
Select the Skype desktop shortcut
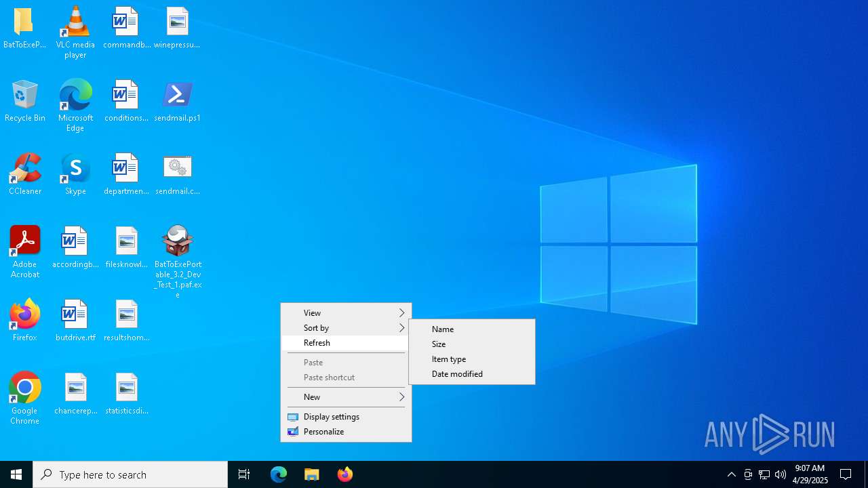(x=75, y=168)
